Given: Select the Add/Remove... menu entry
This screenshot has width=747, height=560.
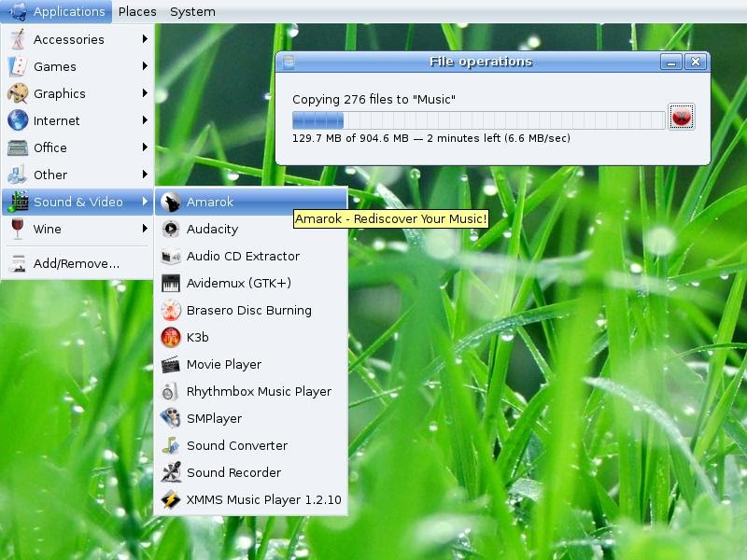Looking at the screenshot, I should coord(78,263).
